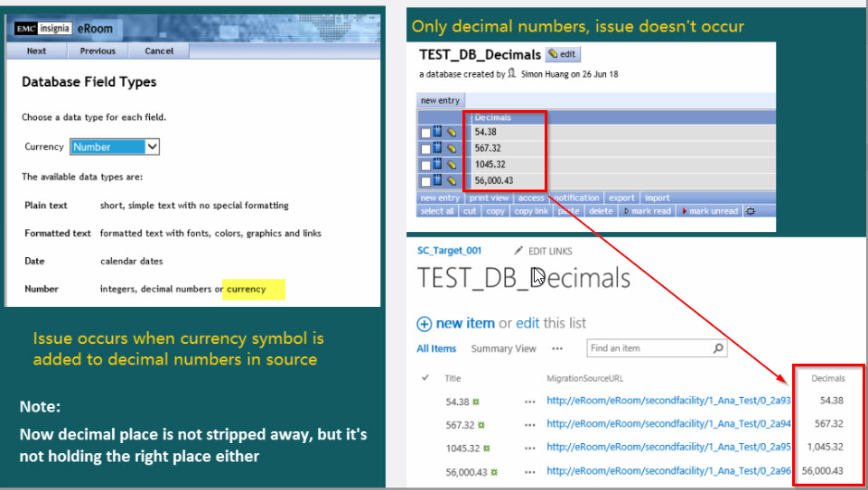The image size is (868, 490).
Task: Open the ellipsis menu for SharePoint item 54.38
Action: point(530,402)
